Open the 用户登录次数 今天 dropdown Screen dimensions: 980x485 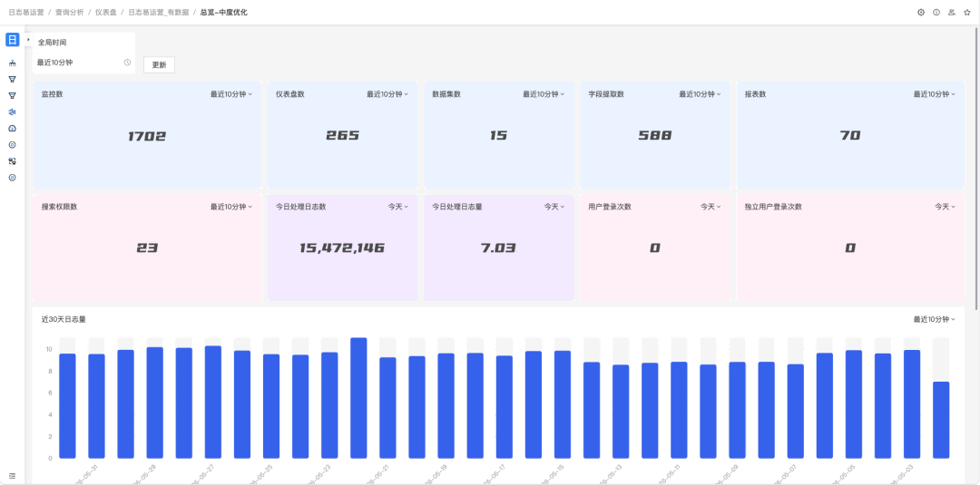coord(710,207)
